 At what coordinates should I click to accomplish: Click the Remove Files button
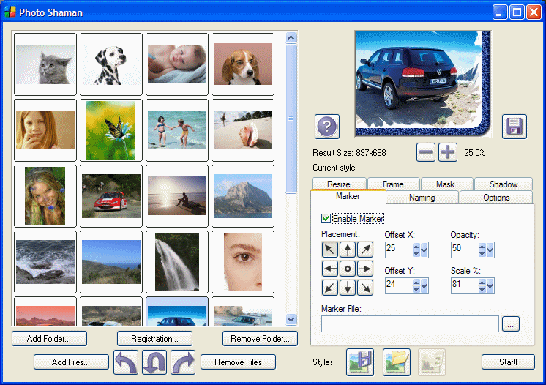[x=238, y=362]
